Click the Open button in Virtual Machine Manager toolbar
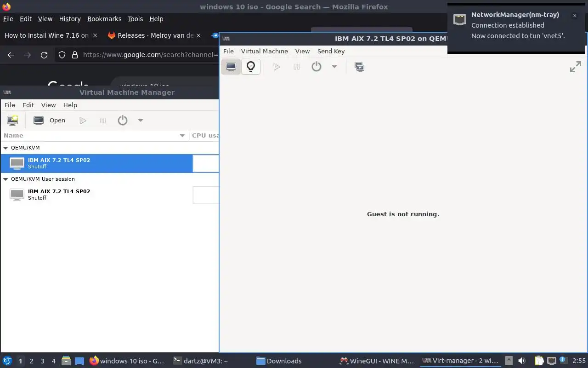The image size is (588, 368). pyautogui.click(x=50, y=121)
